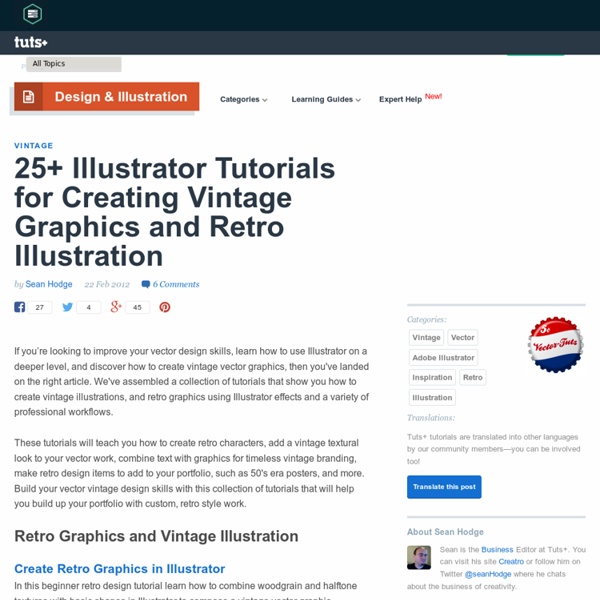Open author link Sean Hodge in byline
Image resolution: width=600 pixels, height=600 pixels.
click(49, 284)
